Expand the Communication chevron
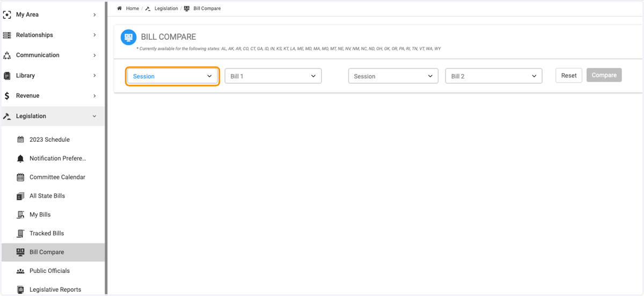Screen dimensions: 644x296 click(x=94, y=55)
